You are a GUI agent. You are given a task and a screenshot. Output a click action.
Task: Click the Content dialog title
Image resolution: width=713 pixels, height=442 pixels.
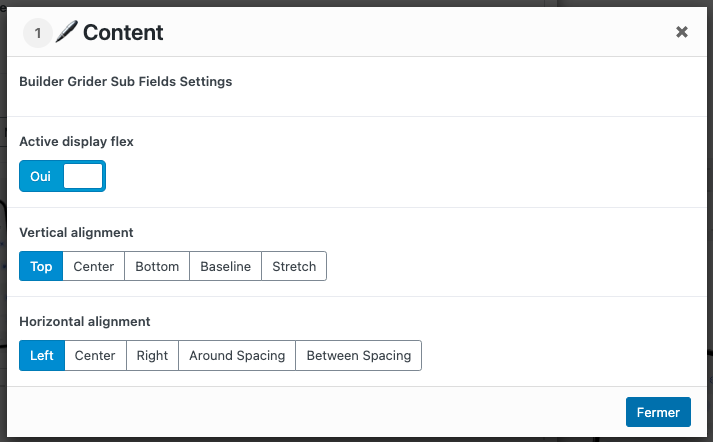[x=123, y=33]
